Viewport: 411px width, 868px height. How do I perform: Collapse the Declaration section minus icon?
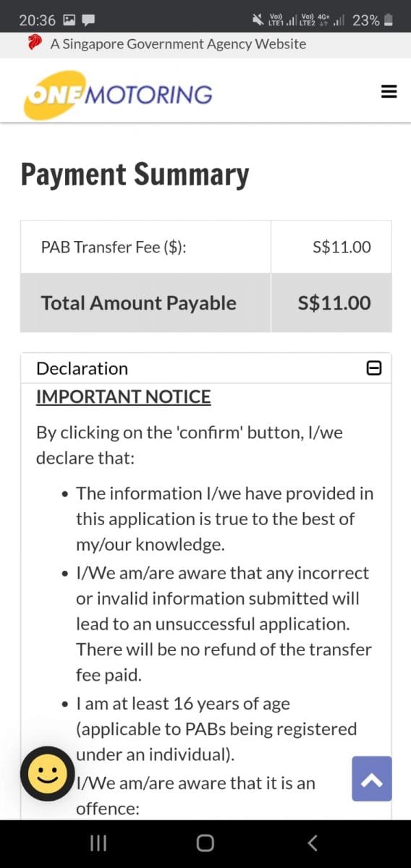[374, 368]
